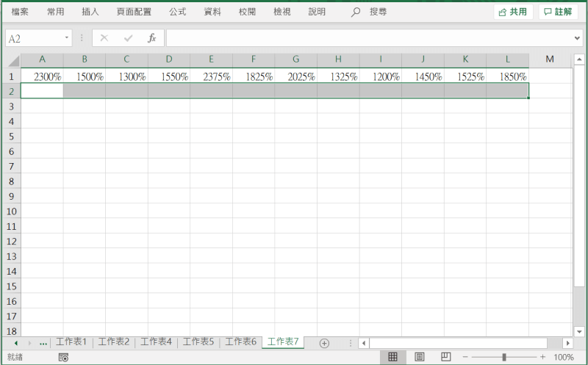The height and width of the screenshot is (365, 588).
Task: Click the vertical scrollbar track
Action: pos(579,195)
